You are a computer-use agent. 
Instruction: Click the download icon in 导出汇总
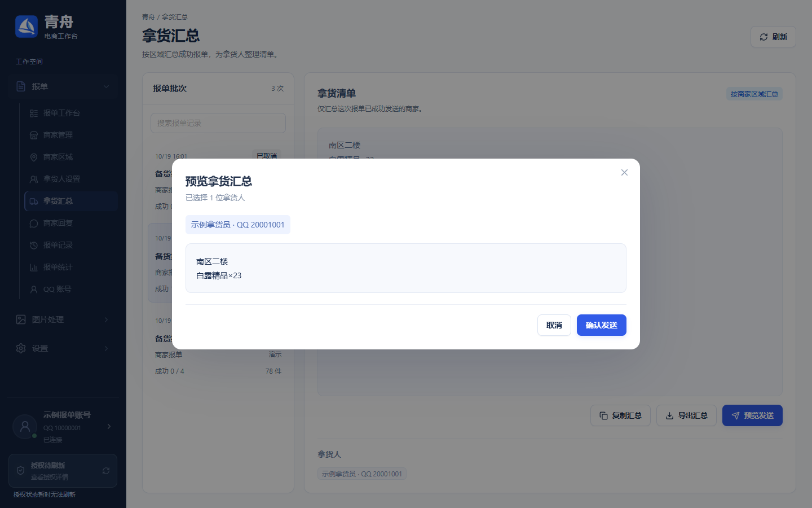pyautogui.click(x=669, y=415)
